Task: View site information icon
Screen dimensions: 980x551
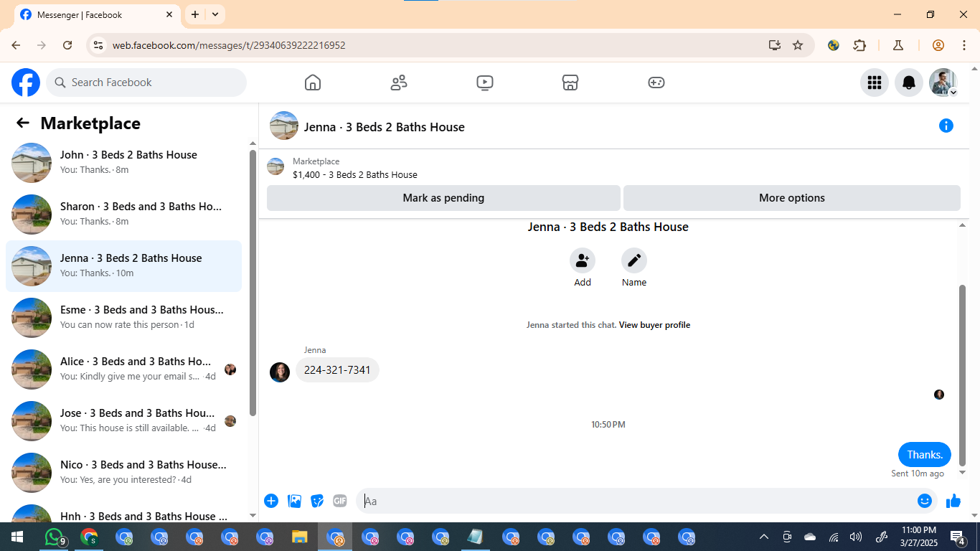Action: tap(99, 45)
